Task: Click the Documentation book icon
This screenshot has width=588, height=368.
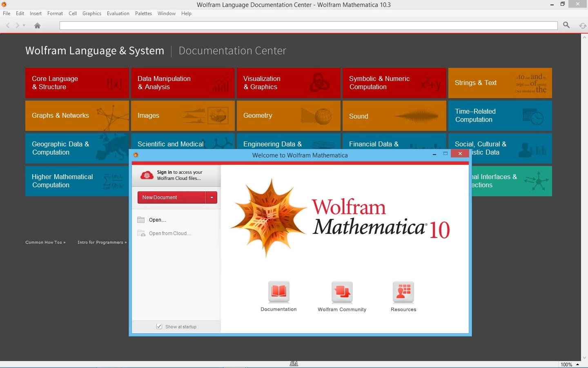Action: coord(279,292)
